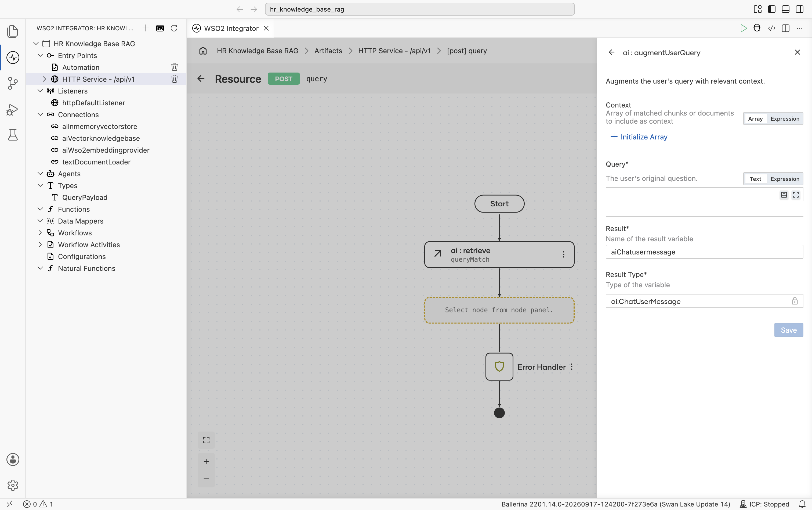Switch Context input to Array mode
Image resolution: width=812 pixels, height=510 pixels.
755,119
